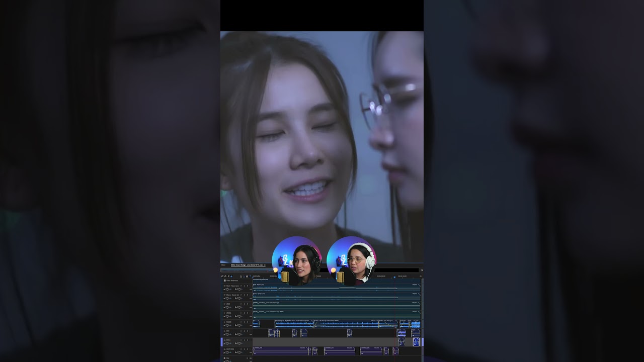The height and width of the screenshot is (362, 644).
Task: Select the Video Reference track
Action: [232, 281]
